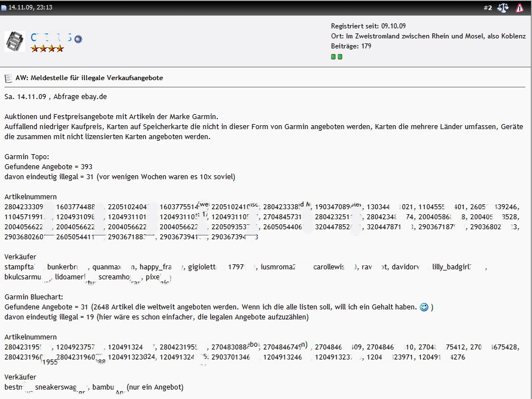Click post title 'AW: Meldestelle für illegale Verkaufsangebote'
Image resolution: width=532 pixels, height=399 pixels.
pyautogui.click(x=89, y=78)
